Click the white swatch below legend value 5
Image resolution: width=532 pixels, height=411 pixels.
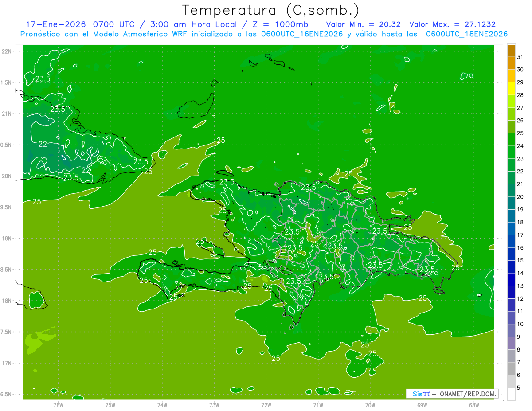click(x=511, y=394)
